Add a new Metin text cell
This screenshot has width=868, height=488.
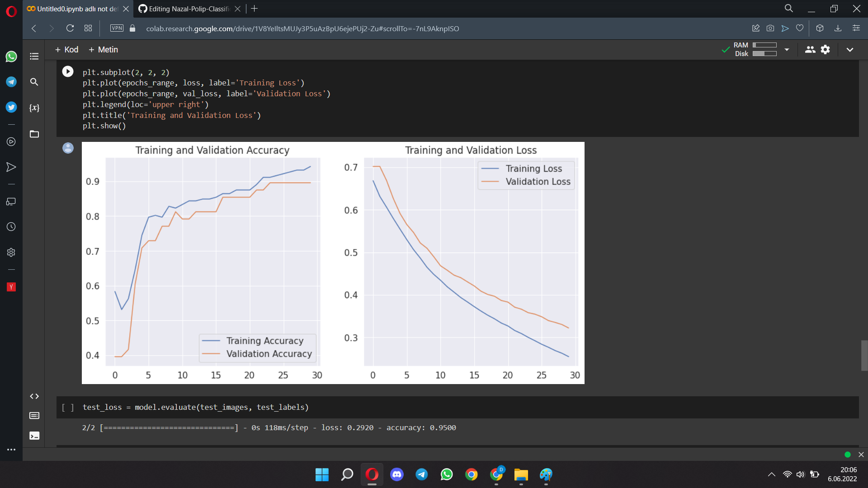[103, 50]
